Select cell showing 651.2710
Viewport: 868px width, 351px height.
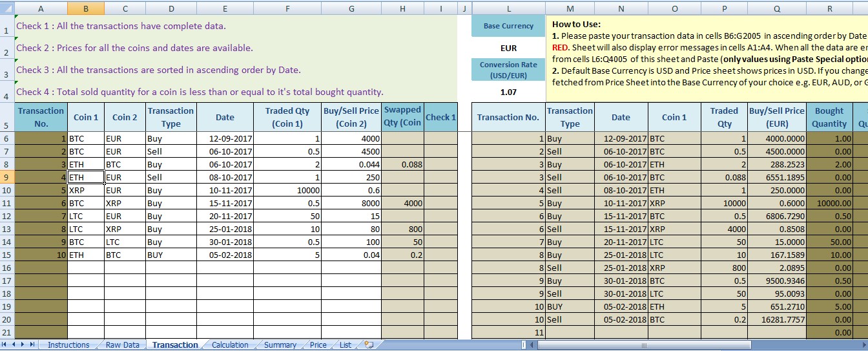[776, 306]
